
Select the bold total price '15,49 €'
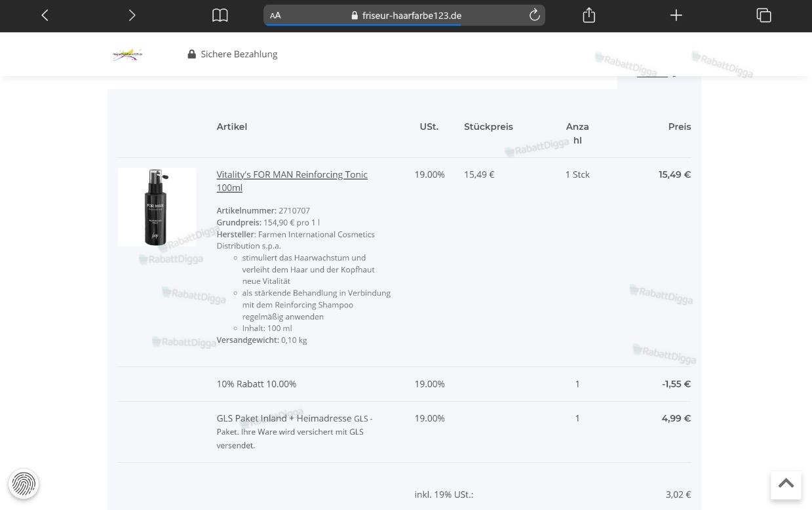coord(674,174)
